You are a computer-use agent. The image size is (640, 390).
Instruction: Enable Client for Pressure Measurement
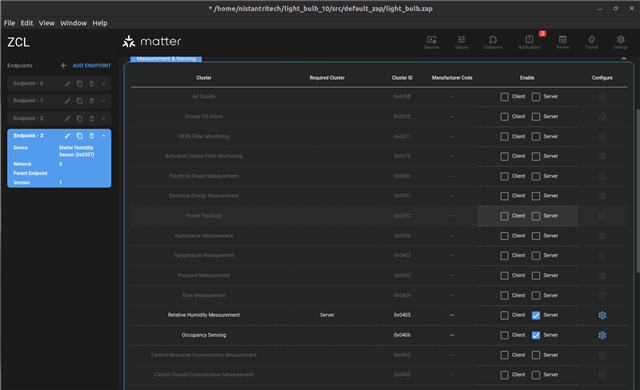coord(504,275)
